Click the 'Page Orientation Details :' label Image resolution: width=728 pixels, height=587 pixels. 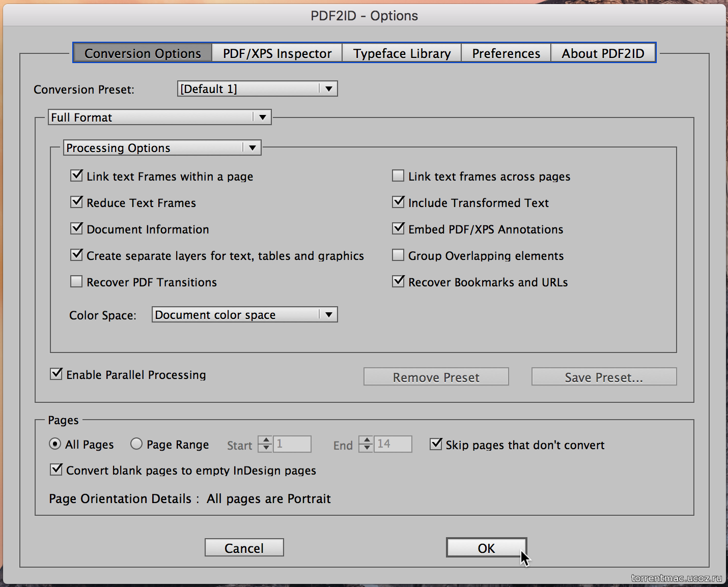(x=124, y=498)
